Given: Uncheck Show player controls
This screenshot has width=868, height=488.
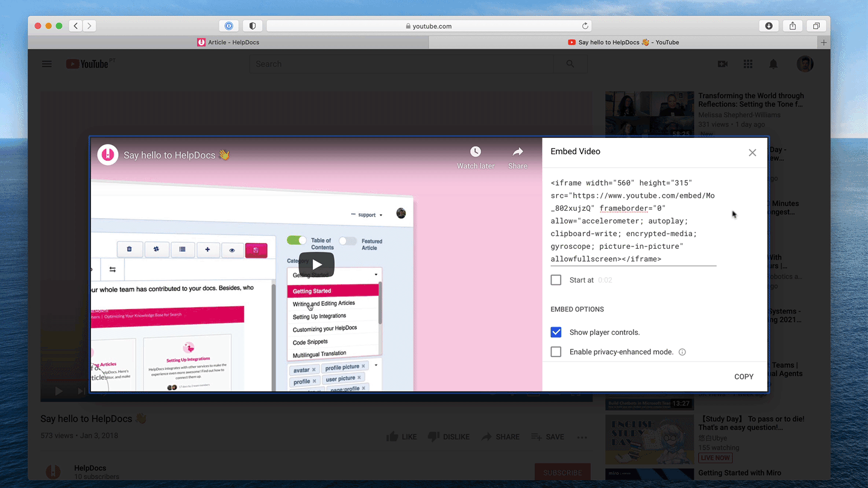Looking at the screenshot, I should pyautogui.click(x=556, y=333).
